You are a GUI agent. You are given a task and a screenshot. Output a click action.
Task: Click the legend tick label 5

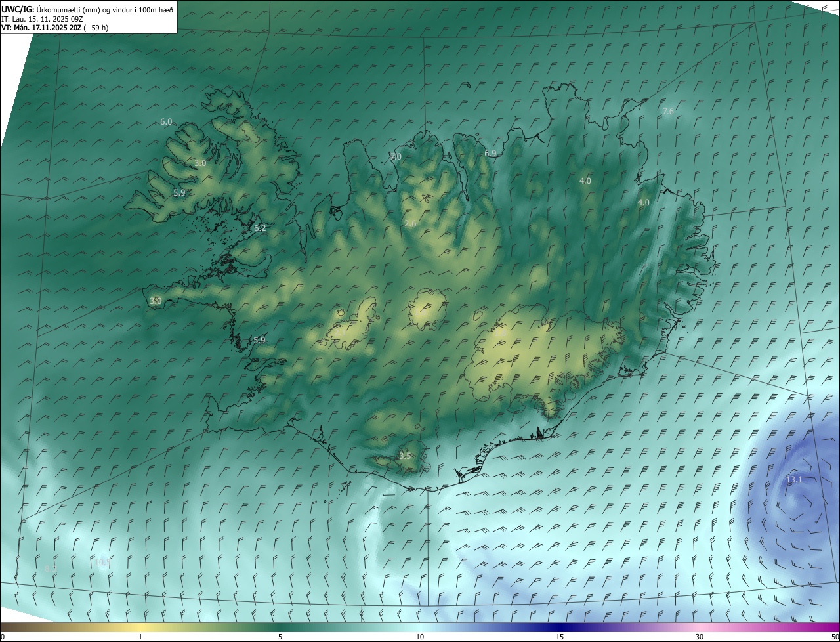click(x=280, y=637)
